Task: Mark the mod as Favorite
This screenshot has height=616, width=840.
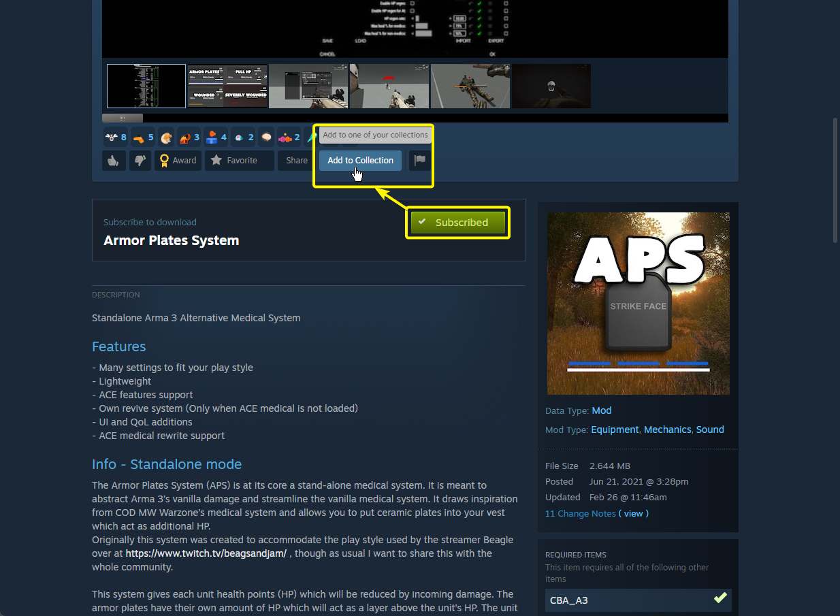Action: point(240,161)
